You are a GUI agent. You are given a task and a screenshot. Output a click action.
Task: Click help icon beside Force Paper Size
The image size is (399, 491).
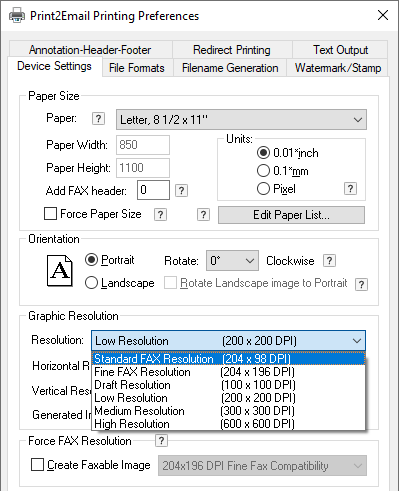point(160,215)
